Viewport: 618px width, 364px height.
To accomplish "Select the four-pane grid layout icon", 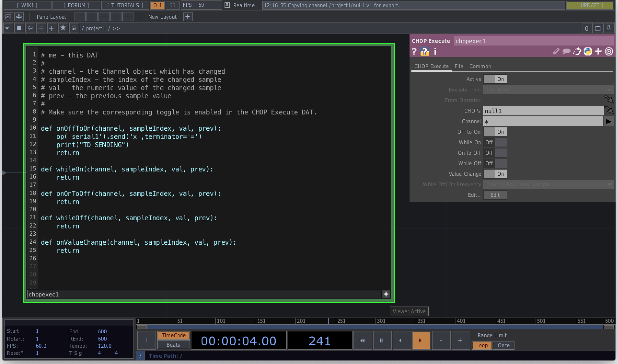I will click(128, 17).
